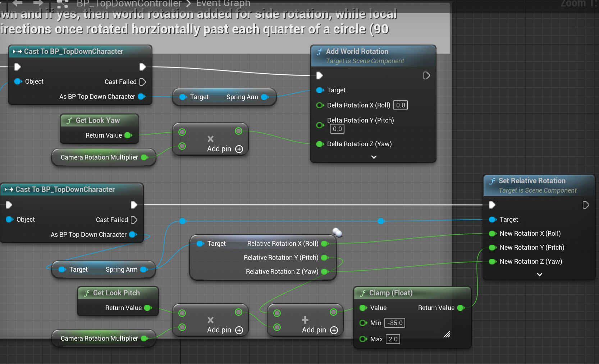599x364 pixels.
Task: Click the Relative Rotation Z (Yaw) output pin
Action: pyautogui.click(x=325, y=272)
